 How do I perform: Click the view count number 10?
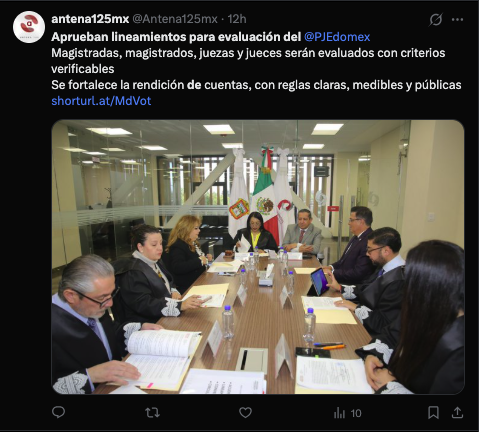pos(356,413)
